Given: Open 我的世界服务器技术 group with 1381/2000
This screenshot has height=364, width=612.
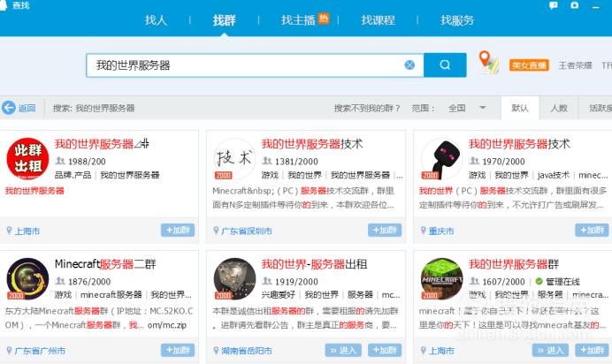Looking at the screenshot, I should [x=312, y=144].
